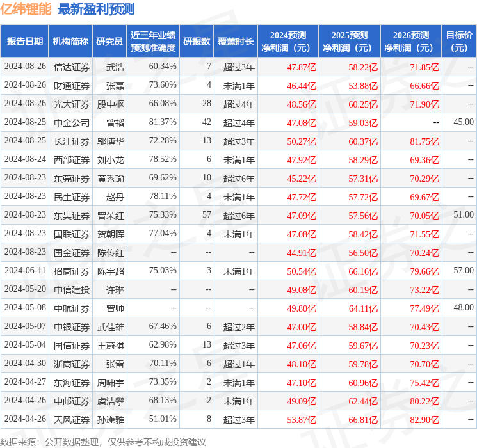Screen dimensions: 477x448
Task: Select the 浙商证券 institution cell
Action: [x=72, y=364]
